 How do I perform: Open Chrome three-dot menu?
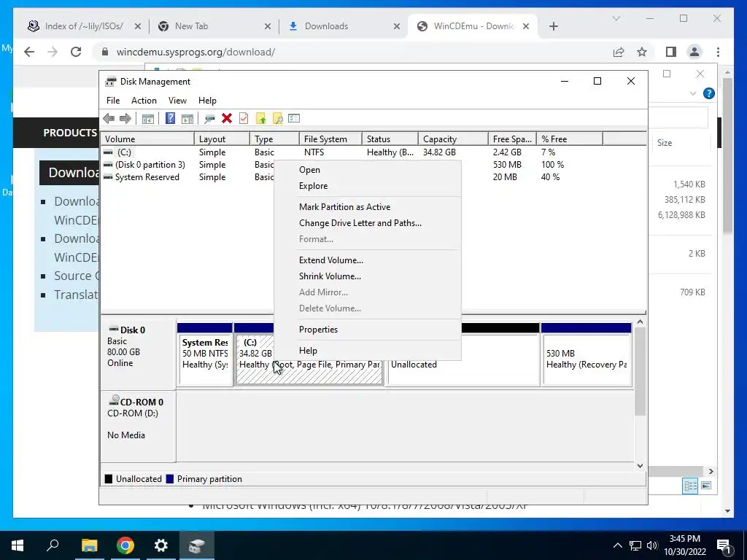[x=718, y=52]
